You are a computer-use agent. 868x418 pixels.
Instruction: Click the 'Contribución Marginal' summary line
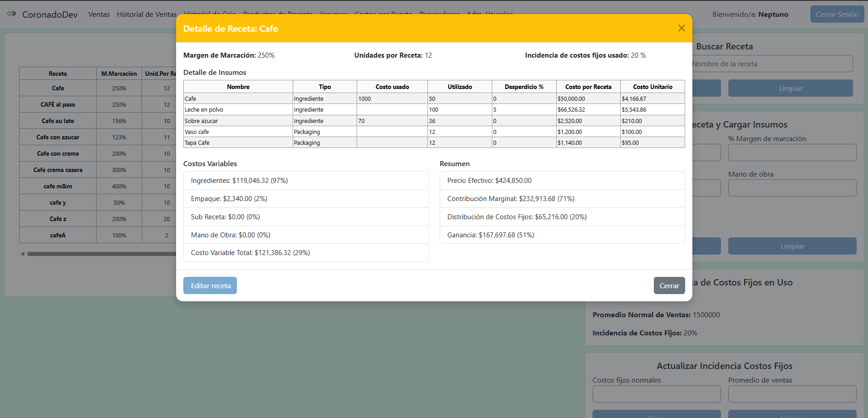562,199
